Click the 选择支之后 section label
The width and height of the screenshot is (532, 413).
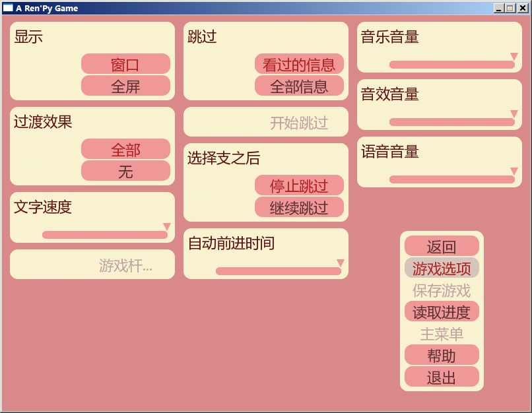224,158
